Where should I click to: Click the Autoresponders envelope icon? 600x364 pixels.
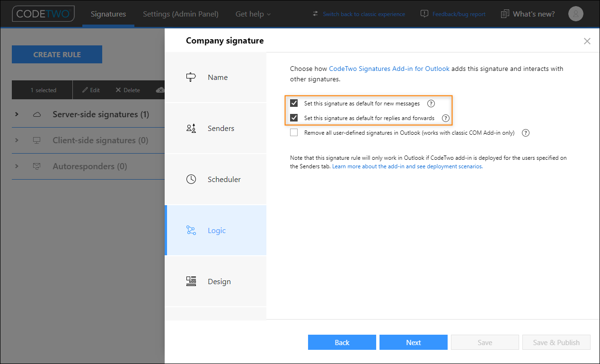click(36, 166)
